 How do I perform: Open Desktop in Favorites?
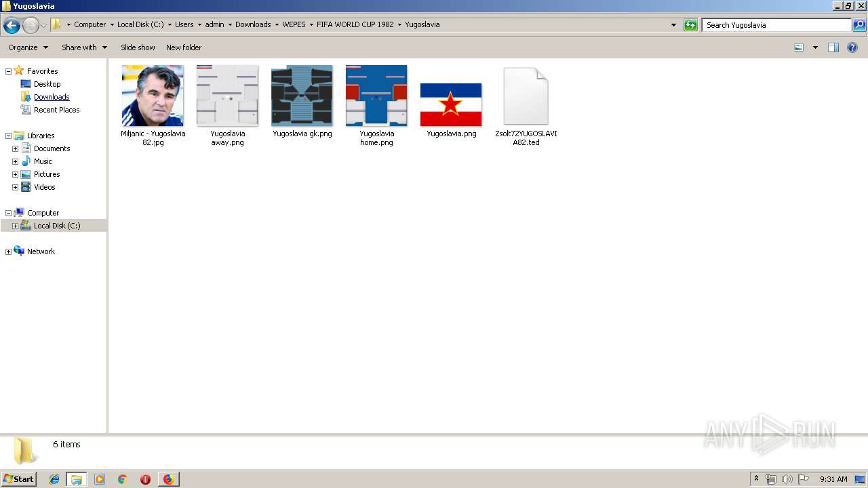pos(47,84)
